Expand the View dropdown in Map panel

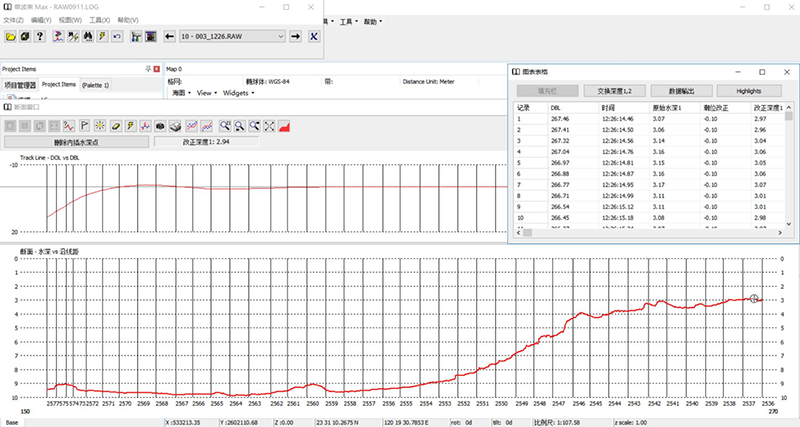click(x=206, y=92)
